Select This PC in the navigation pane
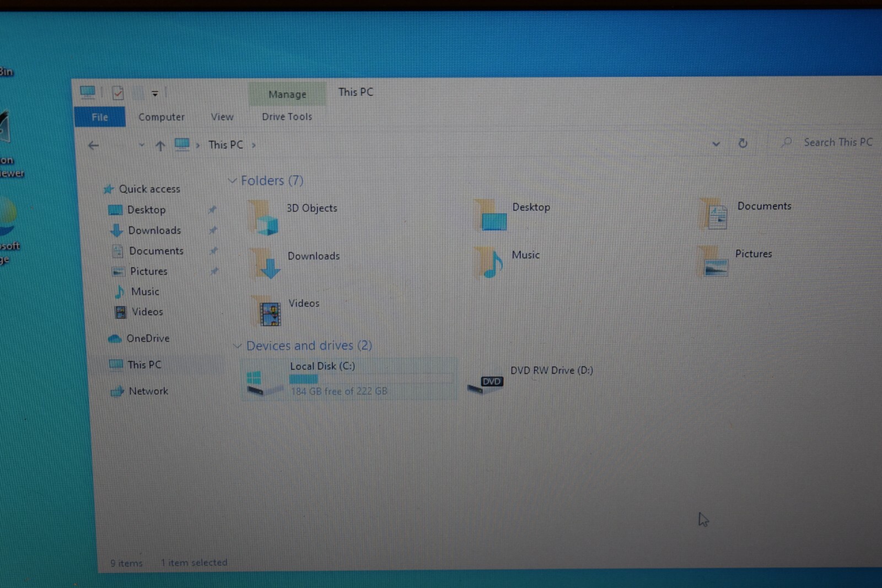Image resolution: width=882 pixels, height=588 pixels. [144, 364]
